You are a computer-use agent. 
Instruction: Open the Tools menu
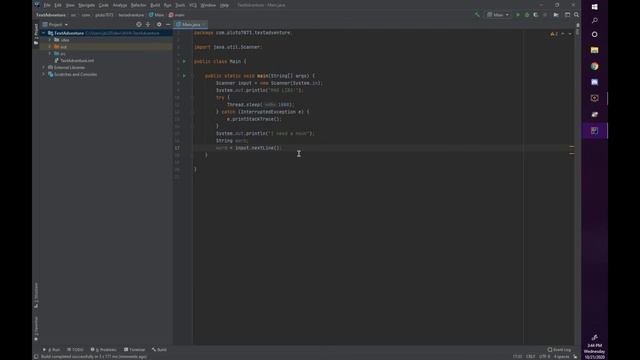pyautogui.click(x=180, y=5)
